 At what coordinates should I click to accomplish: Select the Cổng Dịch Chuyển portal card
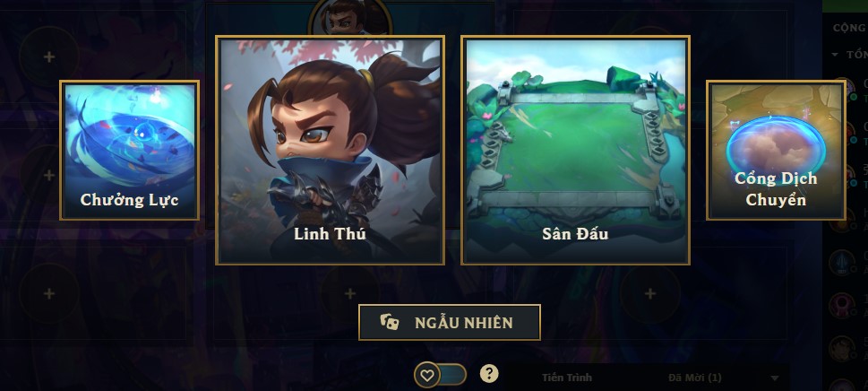(x=776, y=150)
